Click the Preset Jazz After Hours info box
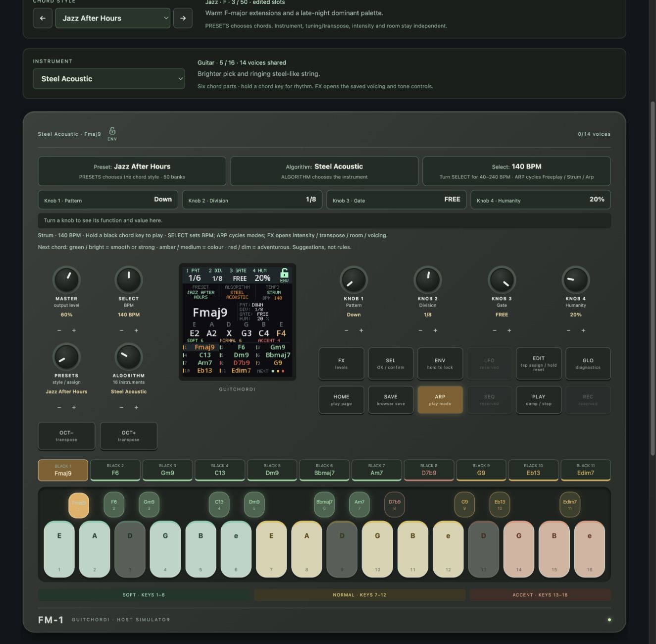 pos(132,171)
